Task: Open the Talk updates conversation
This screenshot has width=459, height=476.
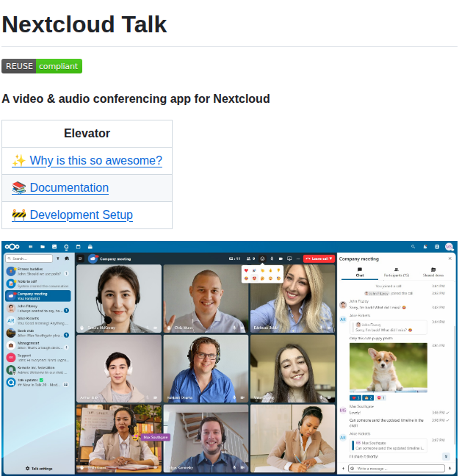Action: click(x=38, y=382)
